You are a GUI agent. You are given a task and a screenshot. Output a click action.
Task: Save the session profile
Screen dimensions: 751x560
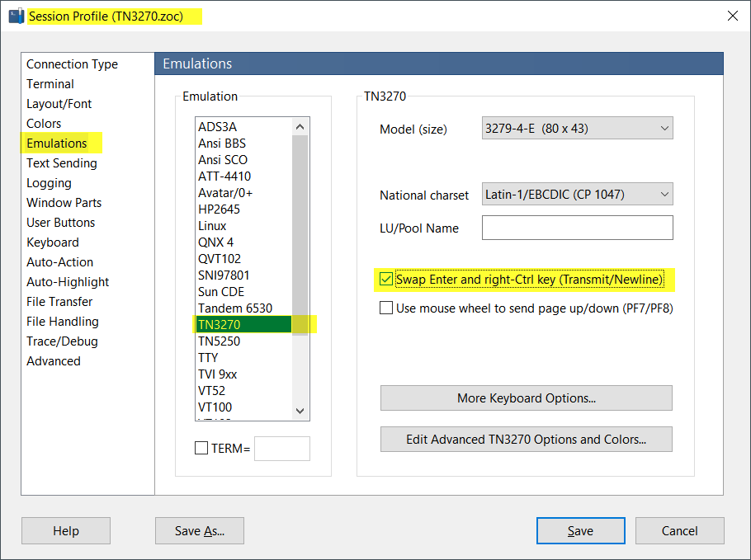pyautogui.click(x=580, y=531)
